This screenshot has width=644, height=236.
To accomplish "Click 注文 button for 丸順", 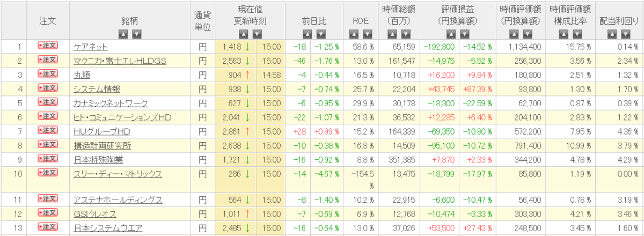I will (x=47, y=74).
